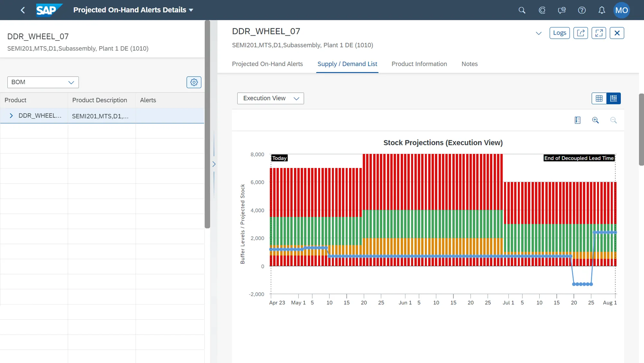Toggle the chart legend icon
Image resolution: width=644 pixels, height=363 pixels.
pyautogui.click(x=577, y=120)
